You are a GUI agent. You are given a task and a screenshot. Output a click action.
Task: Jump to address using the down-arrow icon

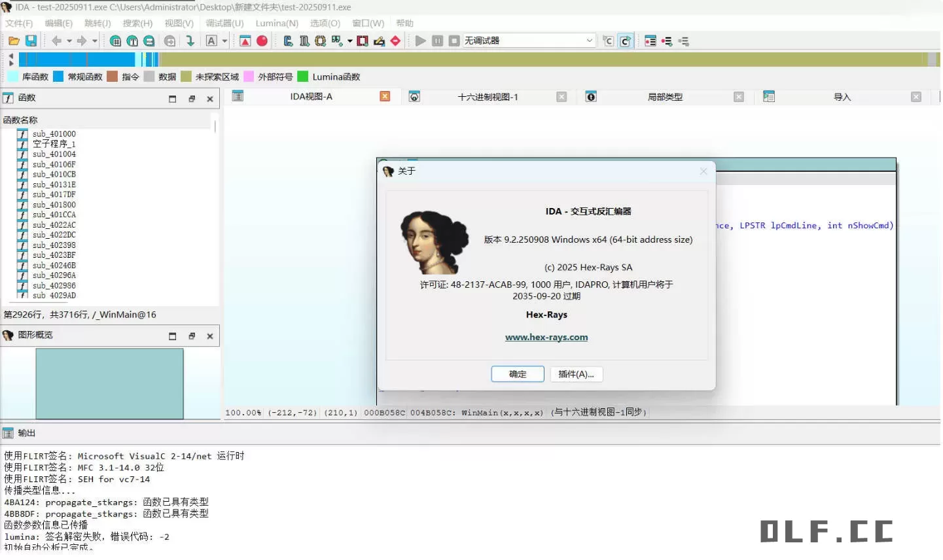pyautogui.click(x=190, y=41)
